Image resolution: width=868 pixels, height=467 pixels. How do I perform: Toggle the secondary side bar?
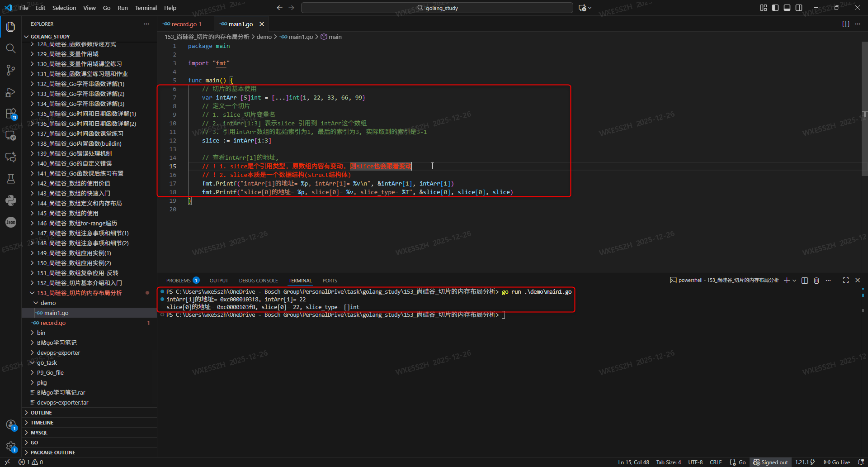[799, 8]
